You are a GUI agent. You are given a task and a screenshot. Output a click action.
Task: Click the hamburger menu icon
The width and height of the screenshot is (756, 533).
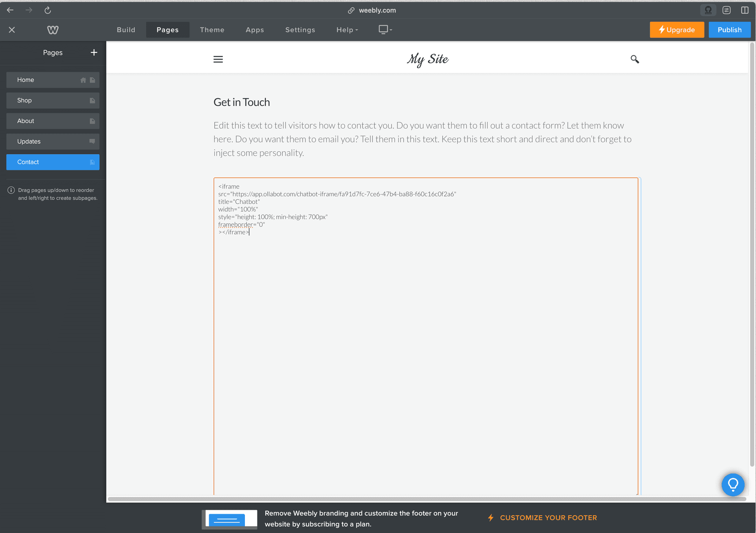click(x=218, y=59)
